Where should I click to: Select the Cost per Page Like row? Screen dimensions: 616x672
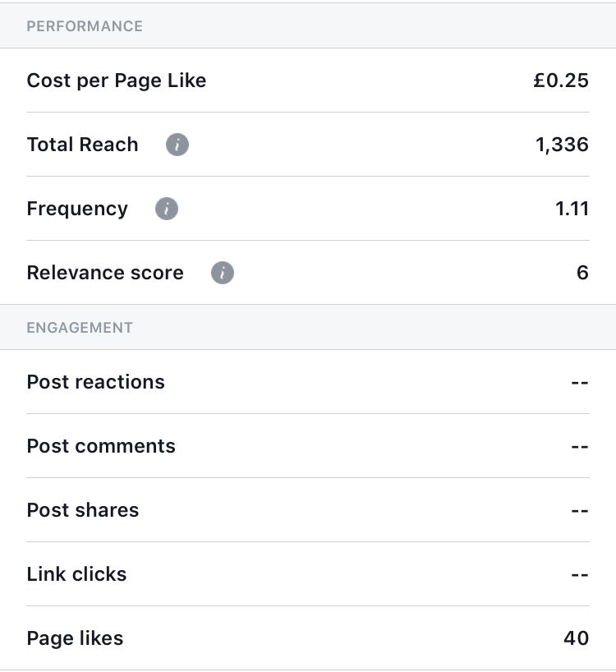point(308,81)
